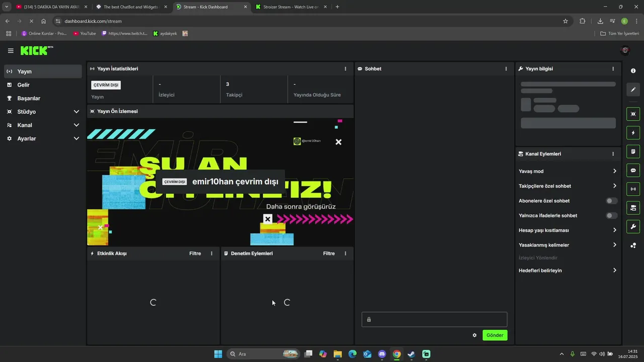Open Takipçilere özel sohbet chevron

click(615, 186)
